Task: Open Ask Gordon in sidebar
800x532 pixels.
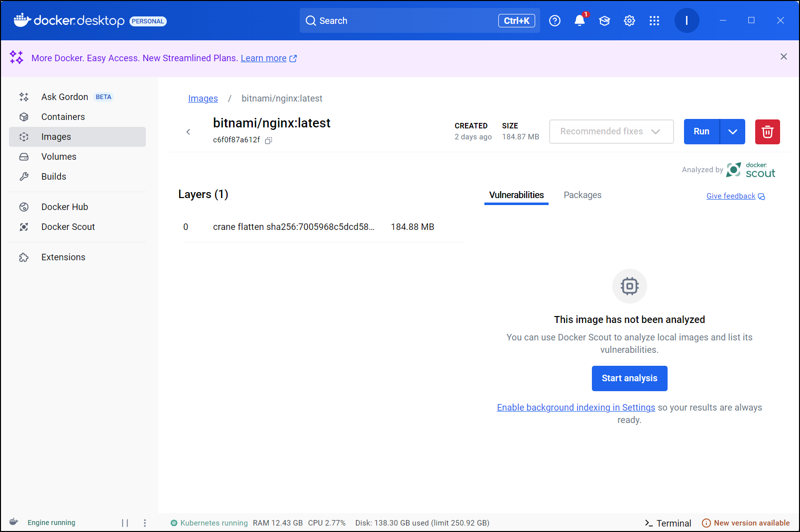Action: [77, 97]
